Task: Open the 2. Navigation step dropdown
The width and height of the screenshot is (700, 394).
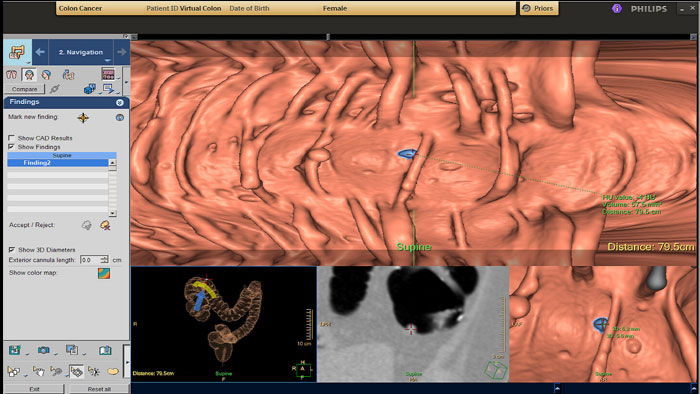Action: coord(108,60)
